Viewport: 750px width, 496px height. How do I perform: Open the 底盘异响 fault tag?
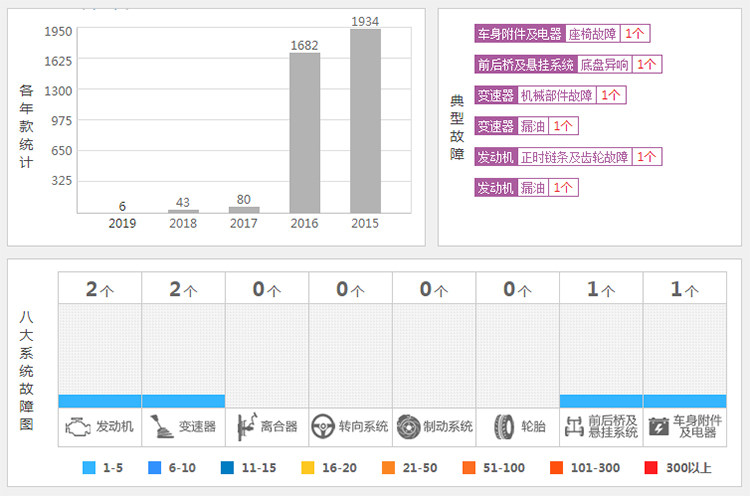coord(604,64)
